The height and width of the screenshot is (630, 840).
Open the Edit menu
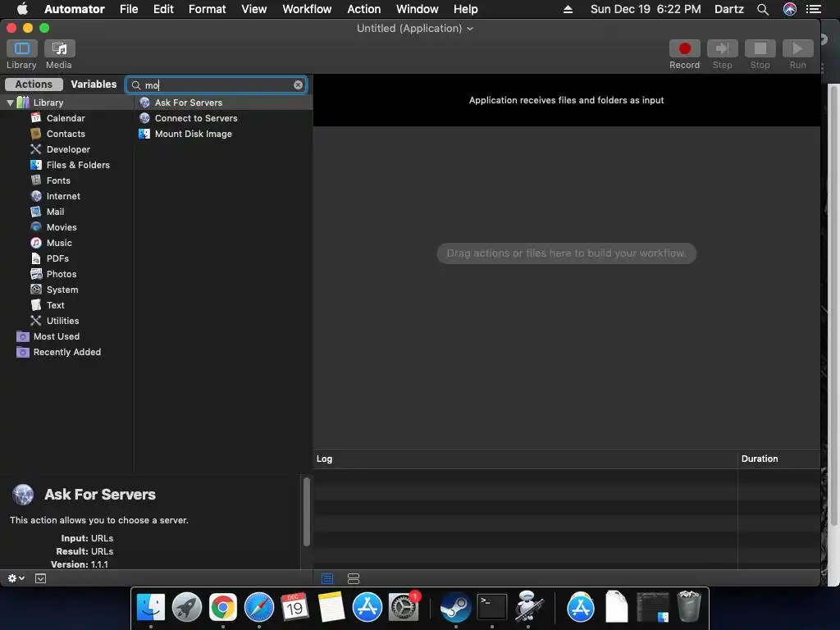point(163,9)
